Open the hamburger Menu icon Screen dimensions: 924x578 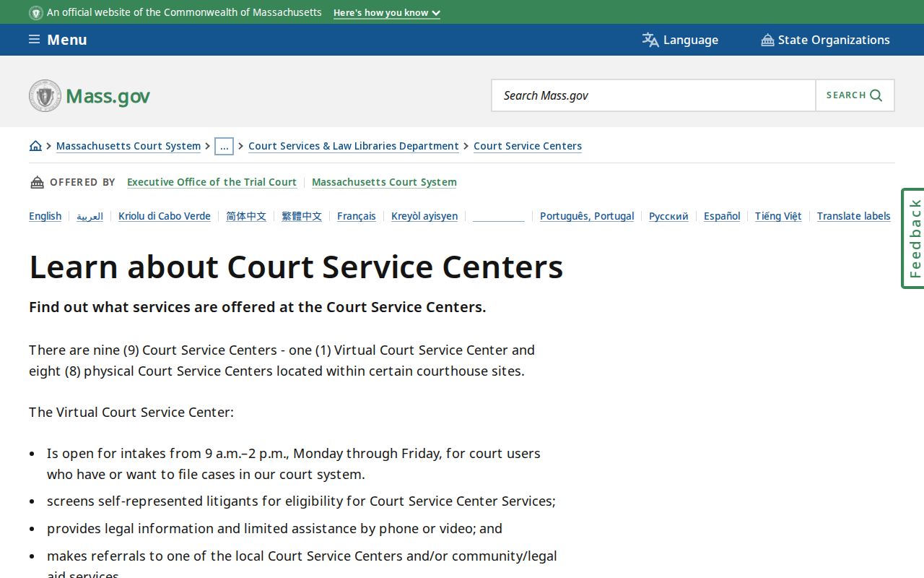click(34, 40)
